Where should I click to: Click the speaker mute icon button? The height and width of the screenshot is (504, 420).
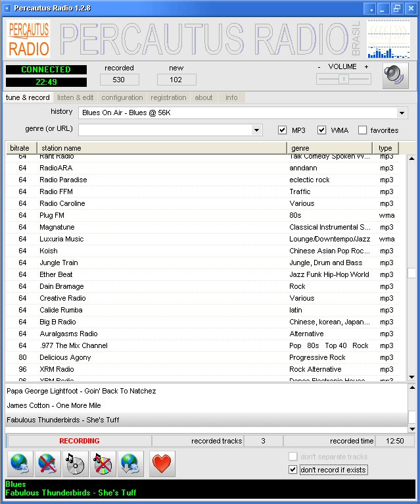point(395,75)
